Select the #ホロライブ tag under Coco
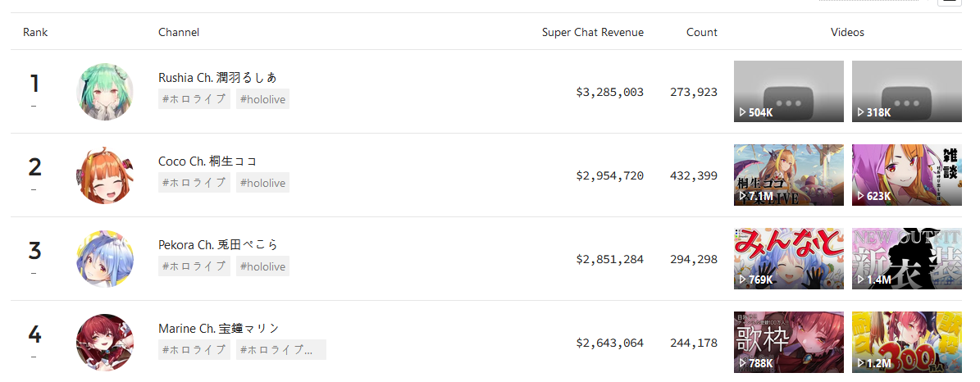This screenshot has width=980, height=382. [x=194, y=183]
